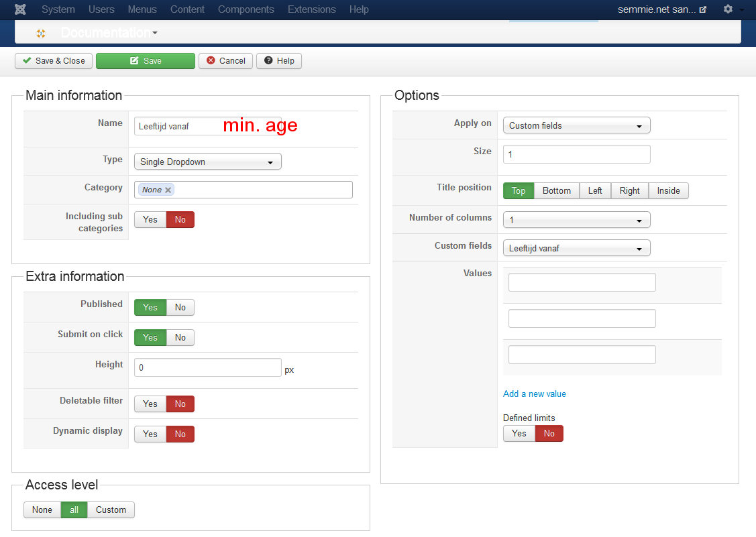Set Defined limits to No
Viewport: 756px width, 537px height.
pyautogui.click(x=549, y=433)
